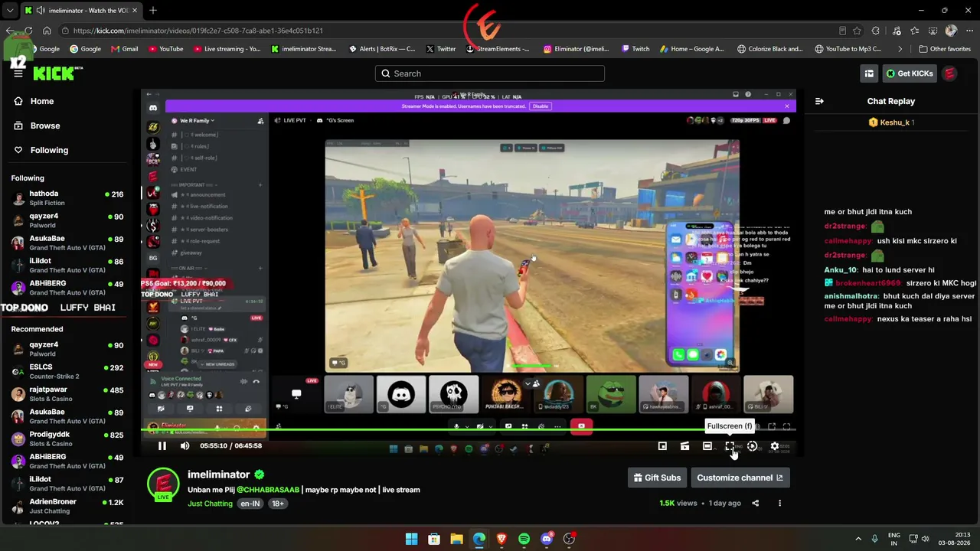The width and height of the screenshot is (980, 551).
Task: Open the Just Chatting category link
Action: click(x=210, y=504)
